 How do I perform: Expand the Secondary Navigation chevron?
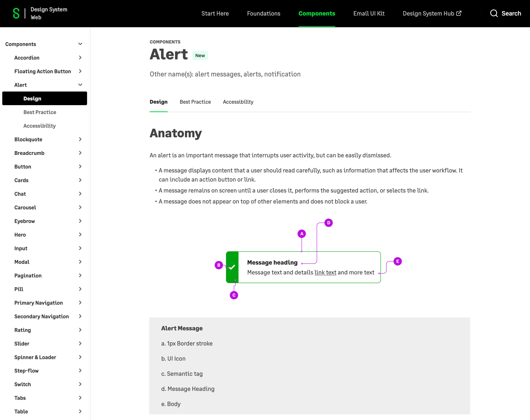click(x=80, y=316)
